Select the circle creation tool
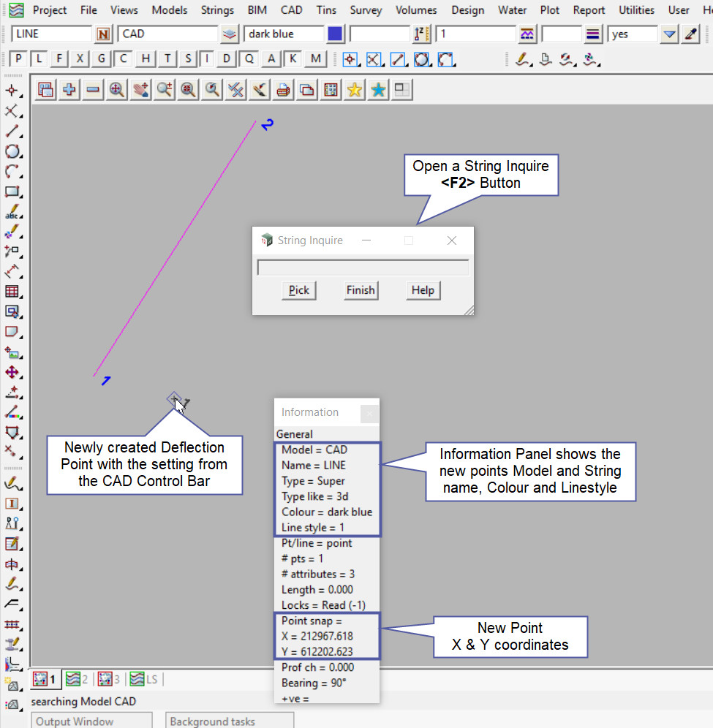Viewport: 713px width, 728px height. point(12,151)
